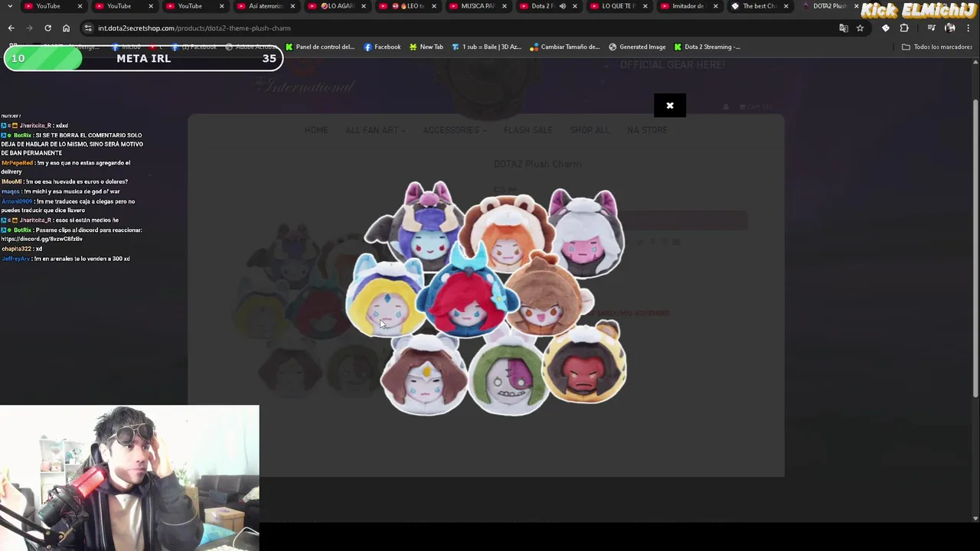
Task: Click the vertical page scrollbar thumb
Action: [x=975, y=249]
